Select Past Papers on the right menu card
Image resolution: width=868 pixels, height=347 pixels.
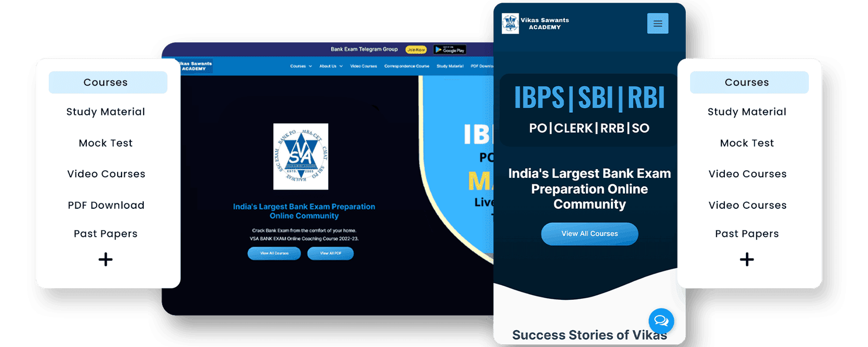click(x=747, y=234)
